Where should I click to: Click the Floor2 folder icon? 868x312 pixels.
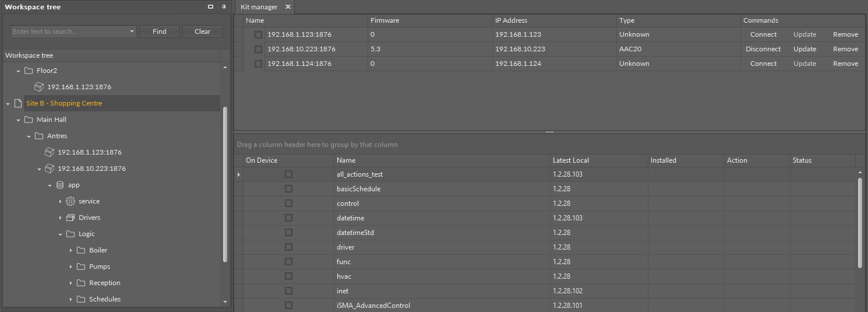[x=29, y=71]
